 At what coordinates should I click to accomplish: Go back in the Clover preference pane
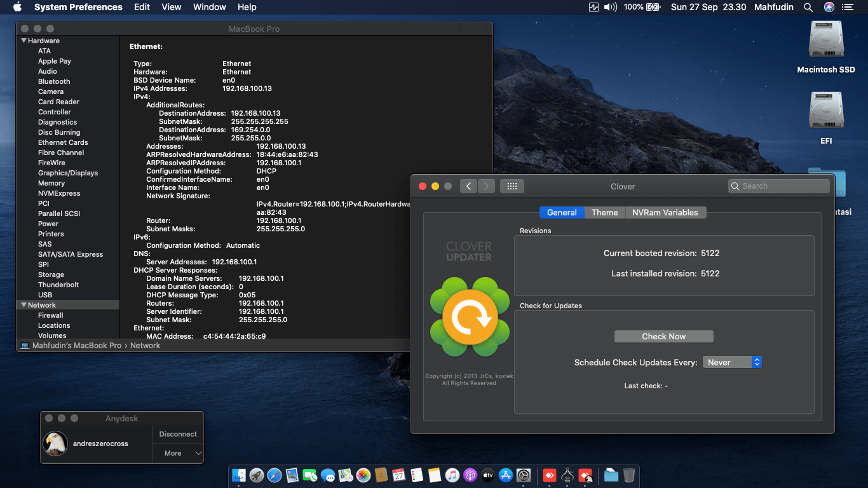(x=469, y=186)
